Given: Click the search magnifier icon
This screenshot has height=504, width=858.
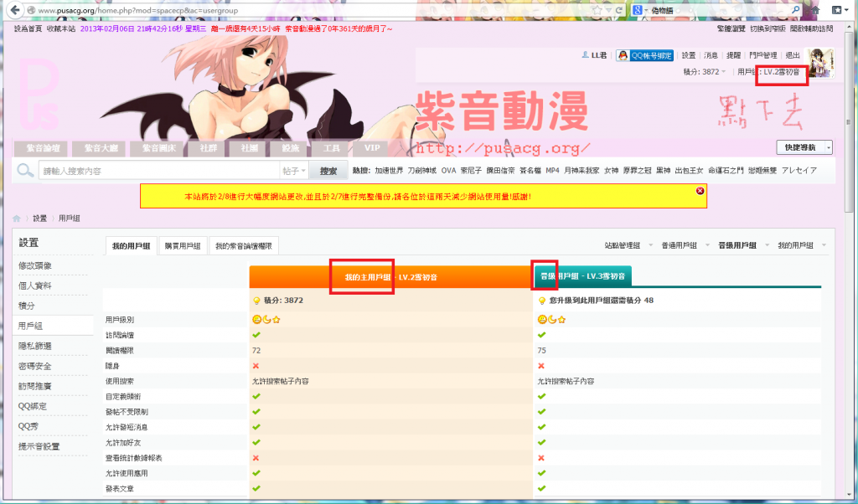Looking at the screenshot, I should click(26, 171).
